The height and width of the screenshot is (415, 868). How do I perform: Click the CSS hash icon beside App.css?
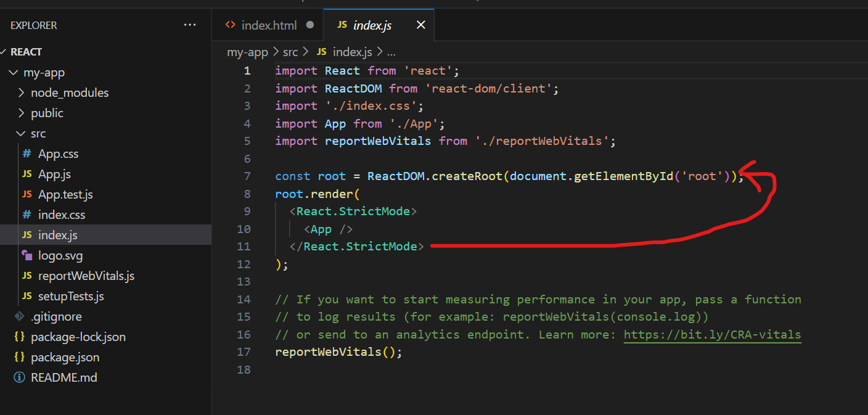(27, 154)
